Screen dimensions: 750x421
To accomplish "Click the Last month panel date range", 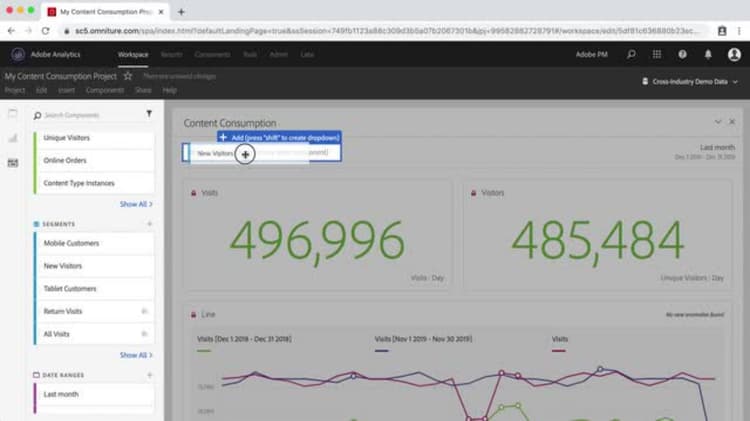I will 705,152.
